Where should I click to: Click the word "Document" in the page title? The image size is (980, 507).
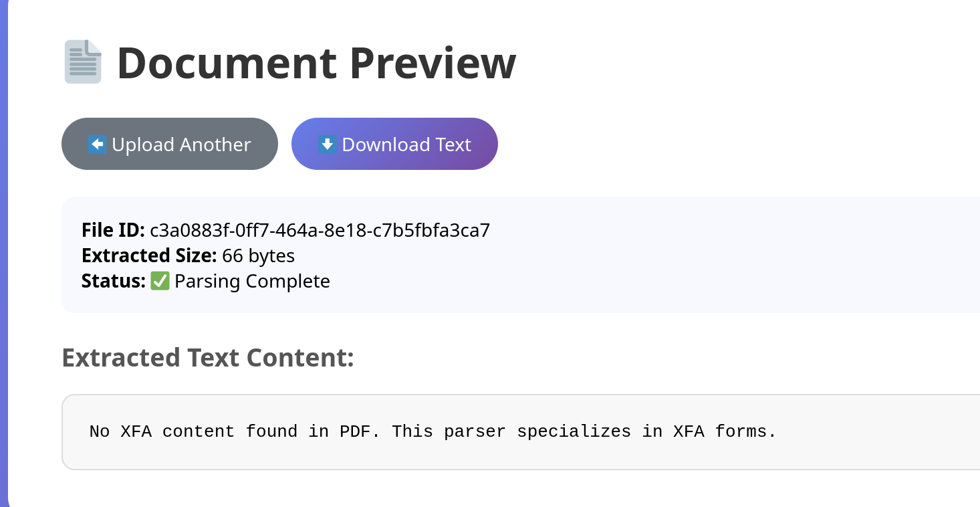(226, 64)
